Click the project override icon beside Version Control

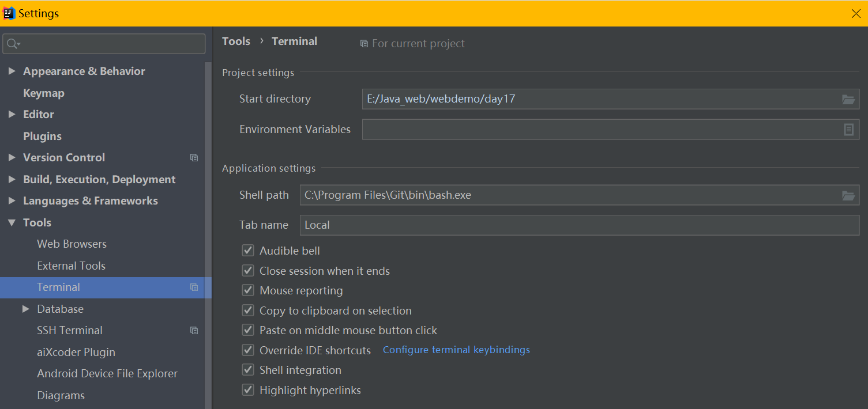coord(194,157)
